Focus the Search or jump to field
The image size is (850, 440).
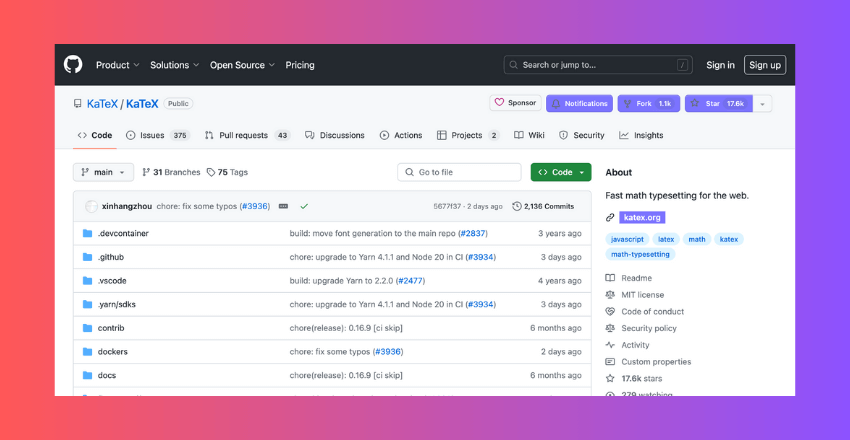[x=599, y=65]
